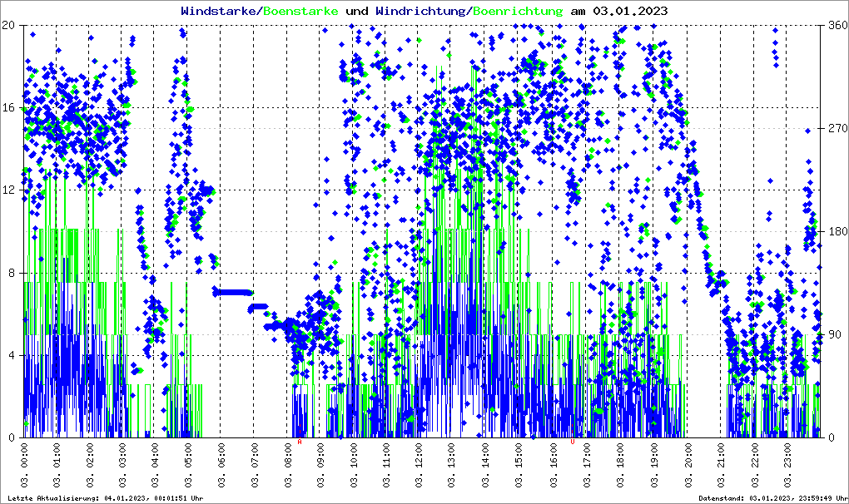
Task: Click the left axis value 4
Action: point(12,356)
